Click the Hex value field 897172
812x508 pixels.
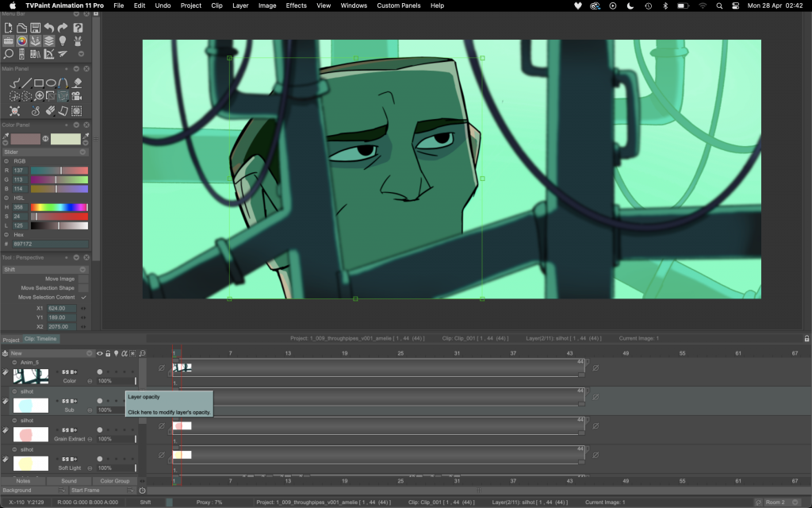point(50,244)
